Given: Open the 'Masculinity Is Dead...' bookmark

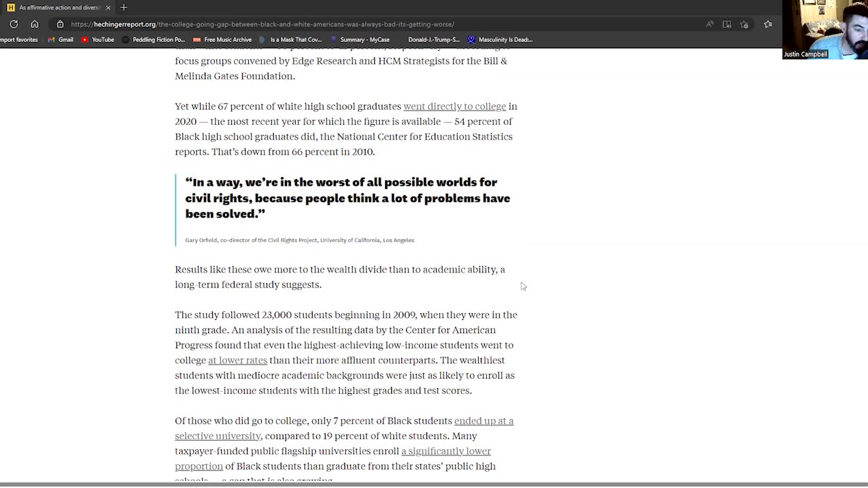Looking at the screenshot, I should tap(500, 39).
